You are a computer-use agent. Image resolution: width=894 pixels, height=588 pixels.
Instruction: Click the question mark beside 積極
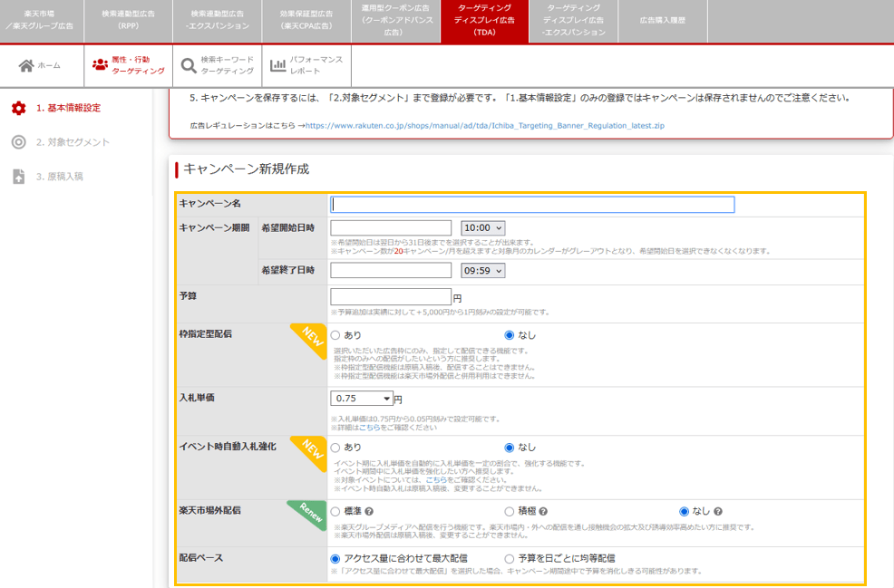544,511
